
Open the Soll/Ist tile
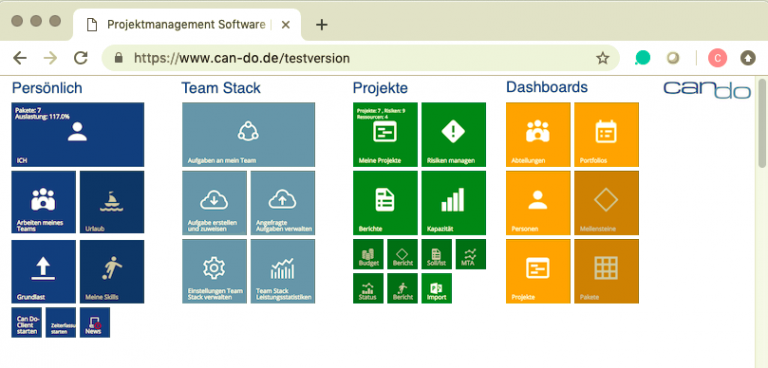[x=437, y=254]
